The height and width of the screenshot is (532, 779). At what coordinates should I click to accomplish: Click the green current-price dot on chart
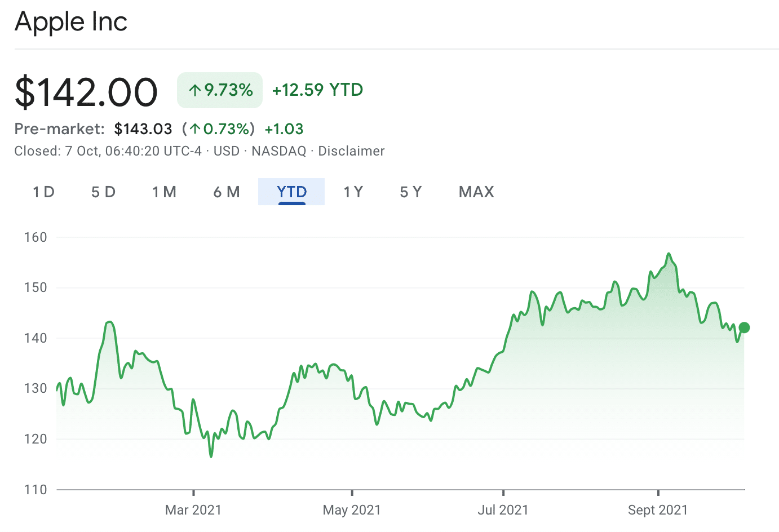click(x=744, y=327)
